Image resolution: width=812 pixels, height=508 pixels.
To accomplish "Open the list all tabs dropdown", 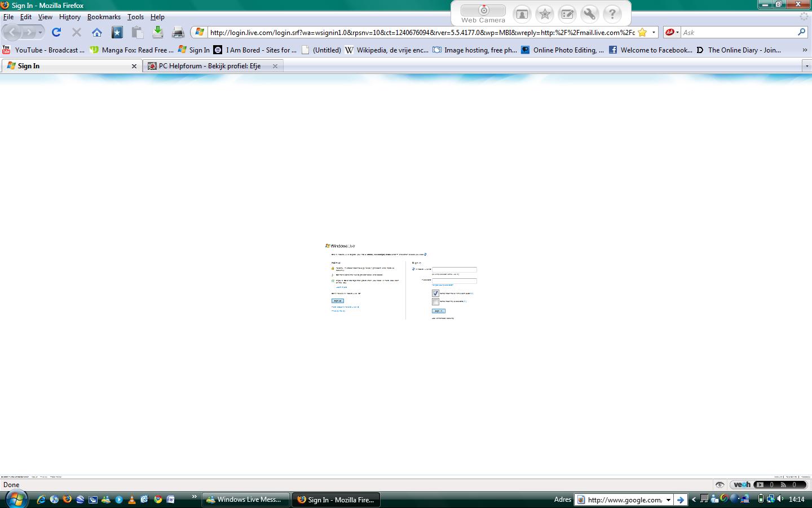I will [807, 66].
